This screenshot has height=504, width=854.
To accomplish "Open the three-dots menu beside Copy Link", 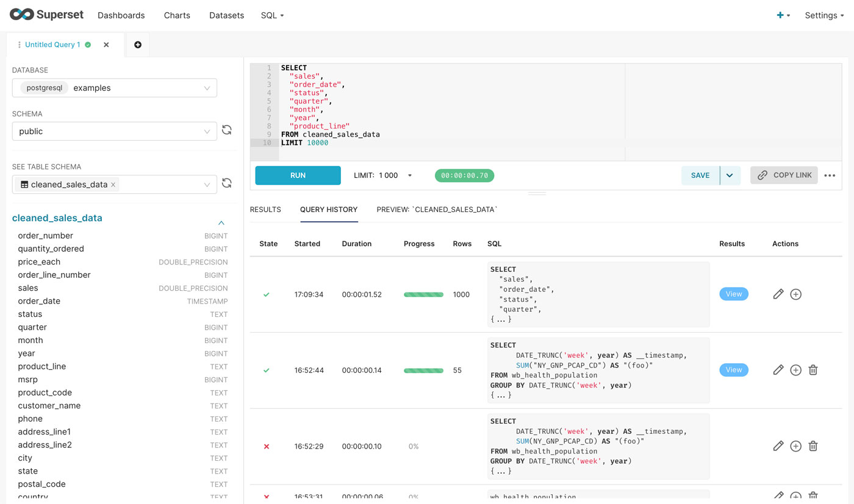I will (829, 176).
